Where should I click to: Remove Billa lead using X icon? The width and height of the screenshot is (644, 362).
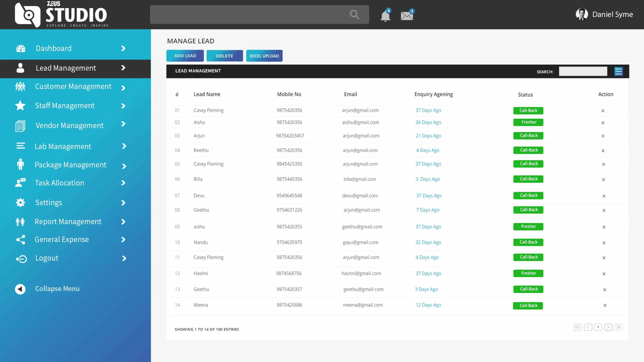click(603, 180)
